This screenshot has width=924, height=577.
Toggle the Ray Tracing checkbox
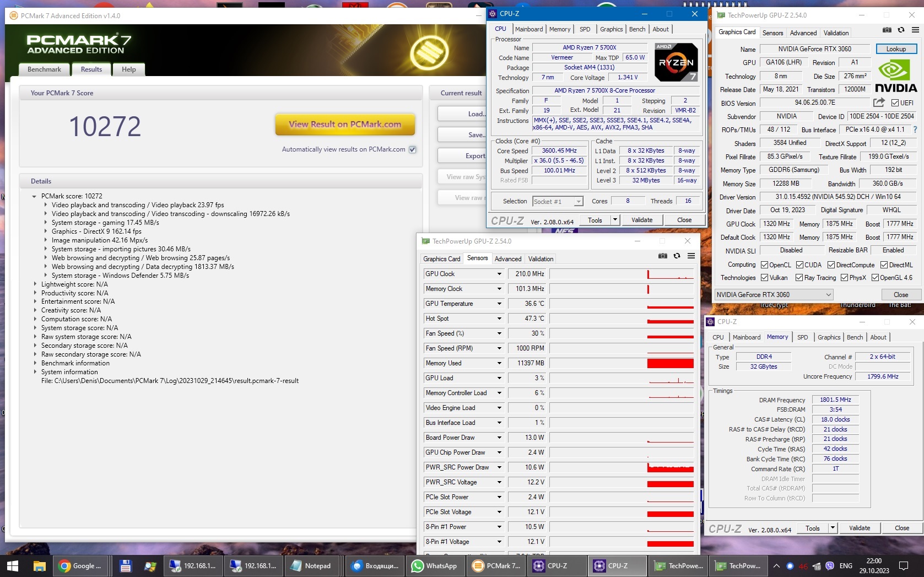click(799, 278)
